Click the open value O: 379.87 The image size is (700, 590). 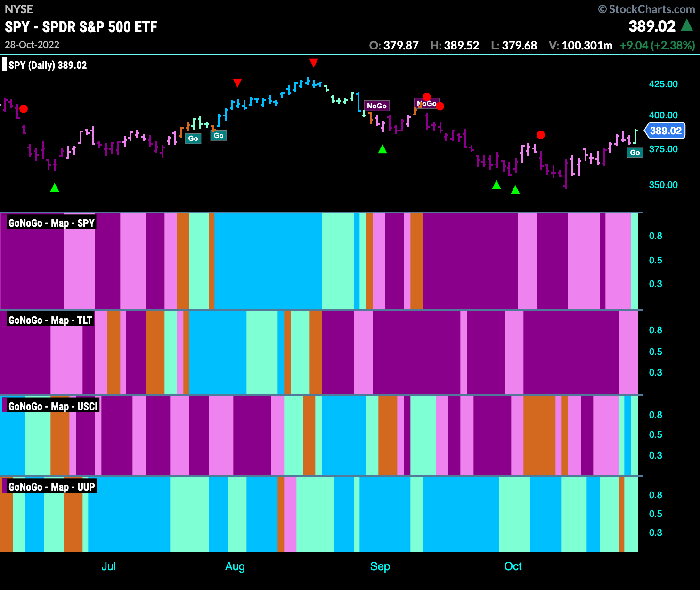click(394, 46)
